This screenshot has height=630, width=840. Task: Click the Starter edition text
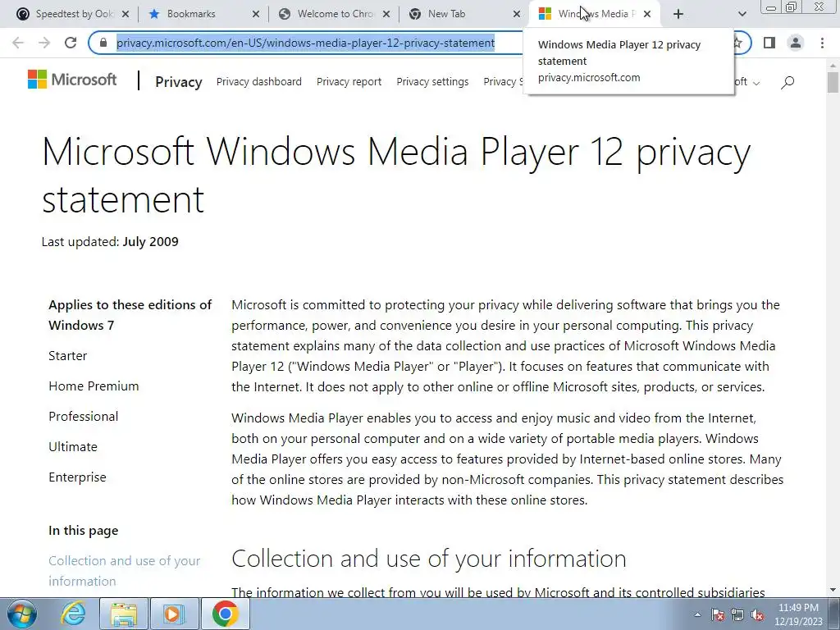(67, 356)
